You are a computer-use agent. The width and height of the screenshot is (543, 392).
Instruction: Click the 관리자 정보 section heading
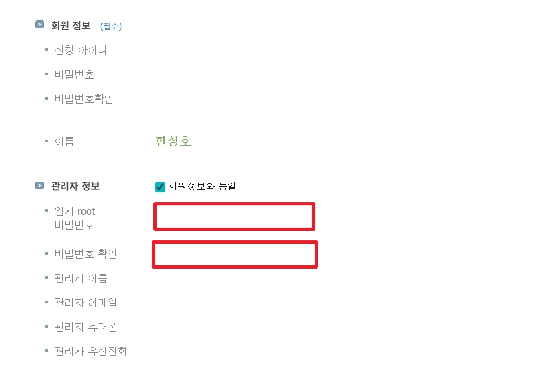tap(75, 186)
